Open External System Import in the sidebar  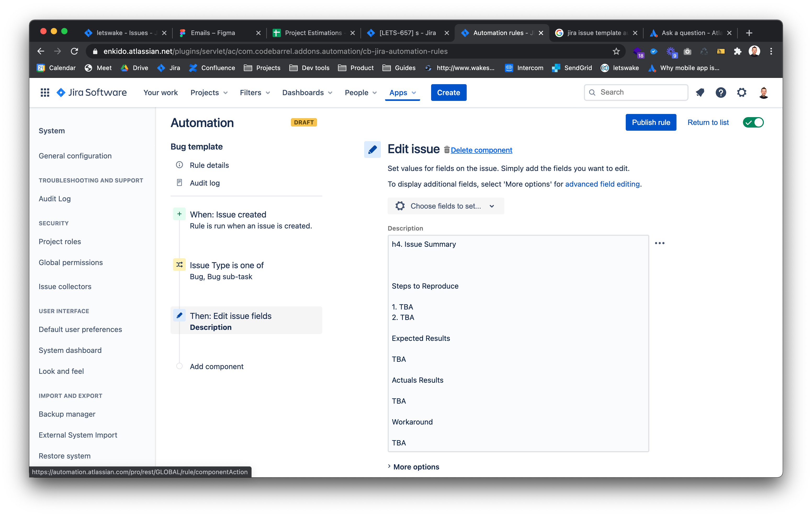pos(78,435)
